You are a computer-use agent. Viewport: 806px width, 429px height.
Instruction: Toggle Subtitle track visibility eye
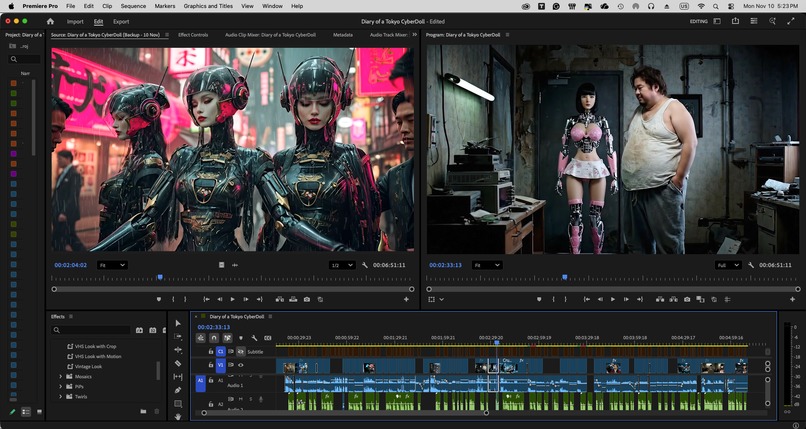coord(241,352)
